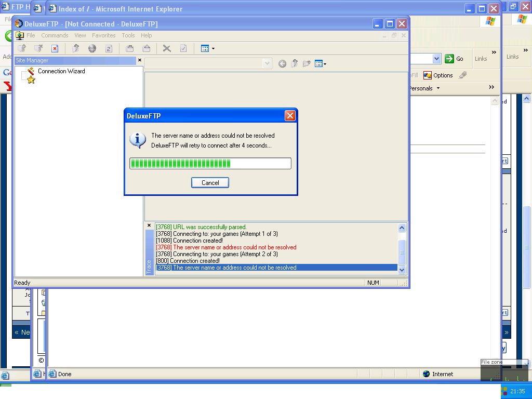
Task: Click the new folder icon in file pane
Action: [x=307, y=63]
